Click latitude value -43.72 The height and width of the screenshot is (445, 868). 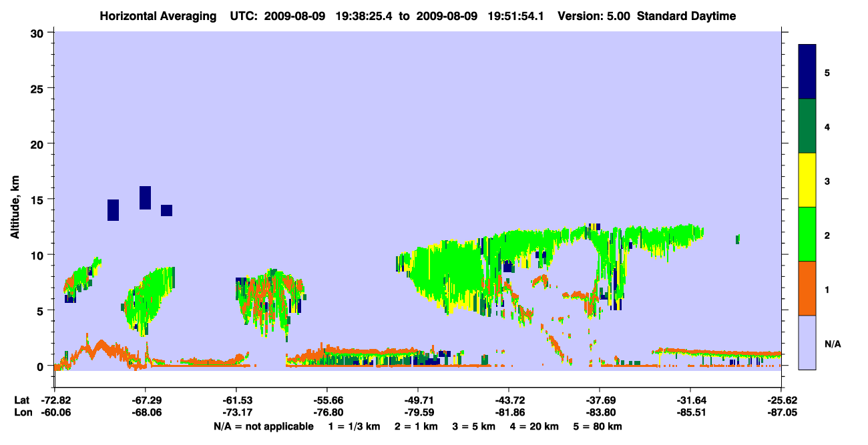click(509, 400)
